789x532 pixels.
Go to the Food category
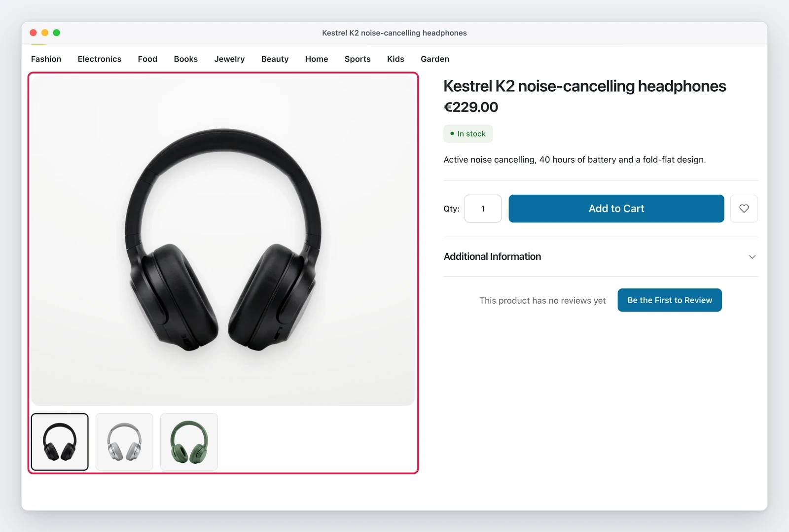[147, 59]
